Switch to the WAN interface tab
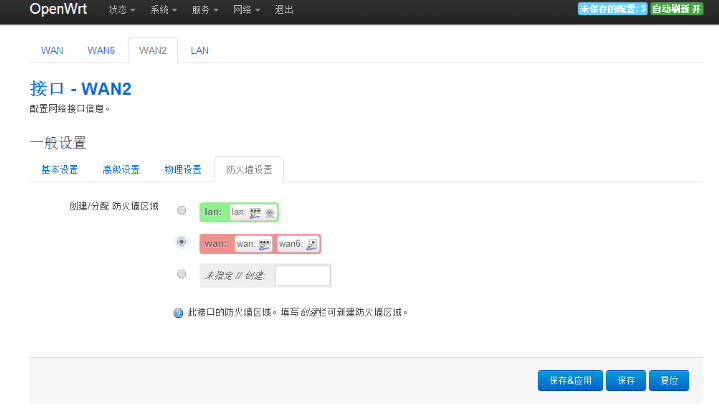The height and width of the screenshot is (413, 719). pyautogui.click(x=52, y=50)
